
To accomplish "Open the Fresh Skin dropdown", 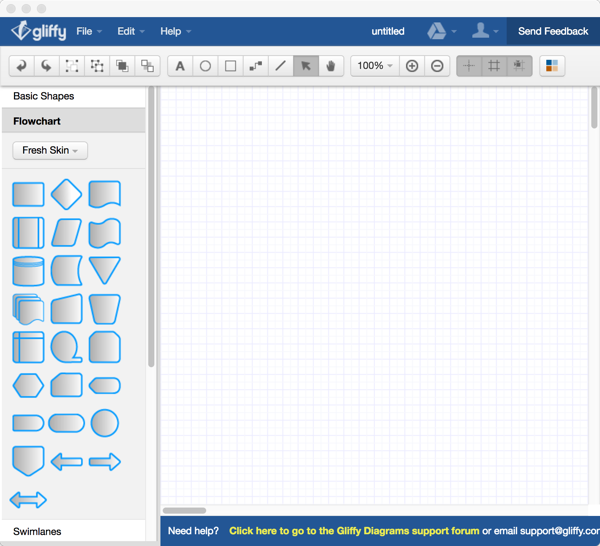I will pos(50,150).
